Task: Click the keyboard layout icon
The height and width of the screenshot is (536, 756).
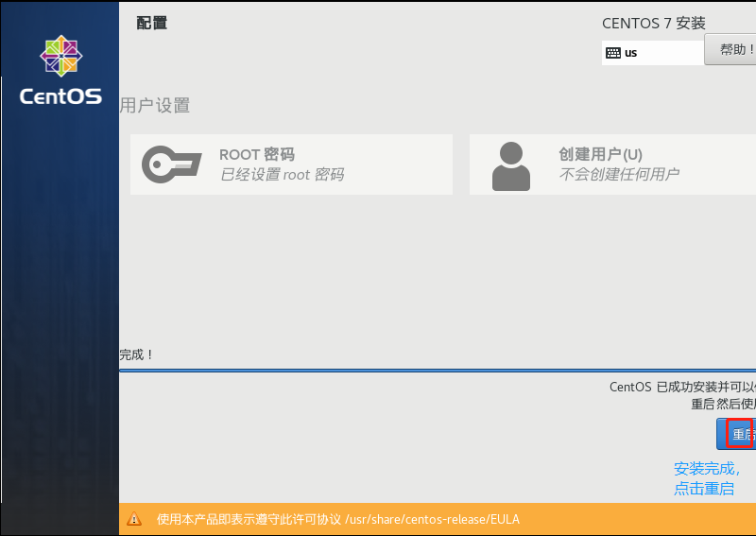Action: pos(613,53)
